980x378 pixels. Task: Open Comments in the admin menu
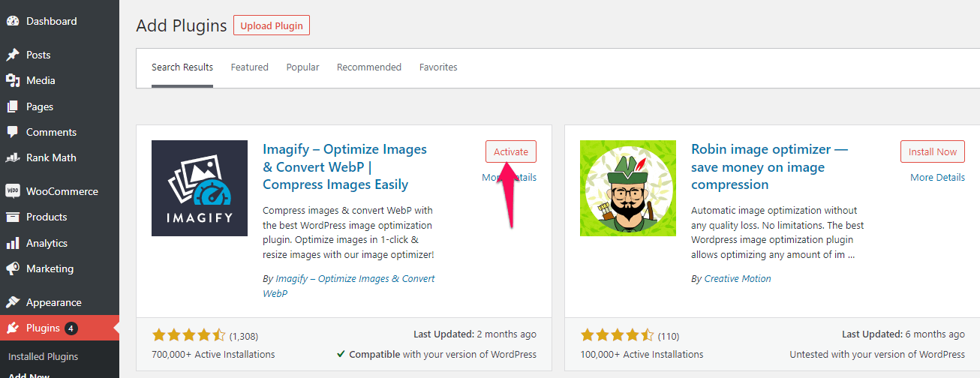point(59,132)
